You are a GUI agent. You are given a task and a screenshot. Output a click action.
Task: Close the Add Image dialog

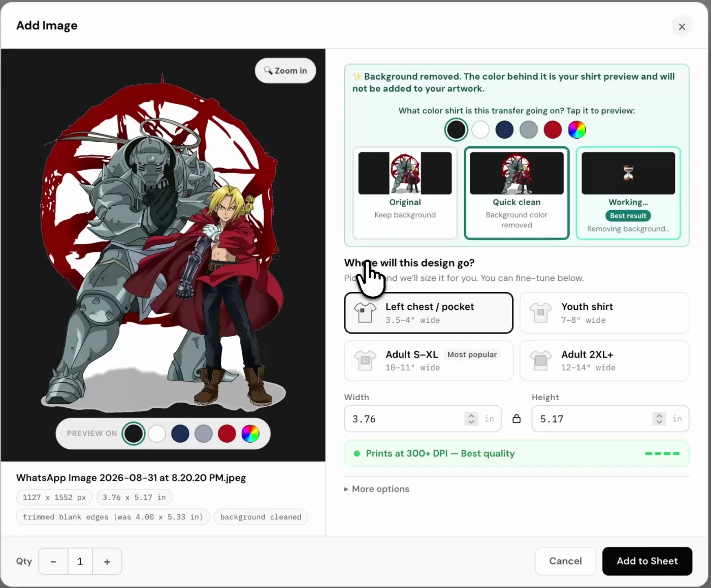tap(682, 26)
